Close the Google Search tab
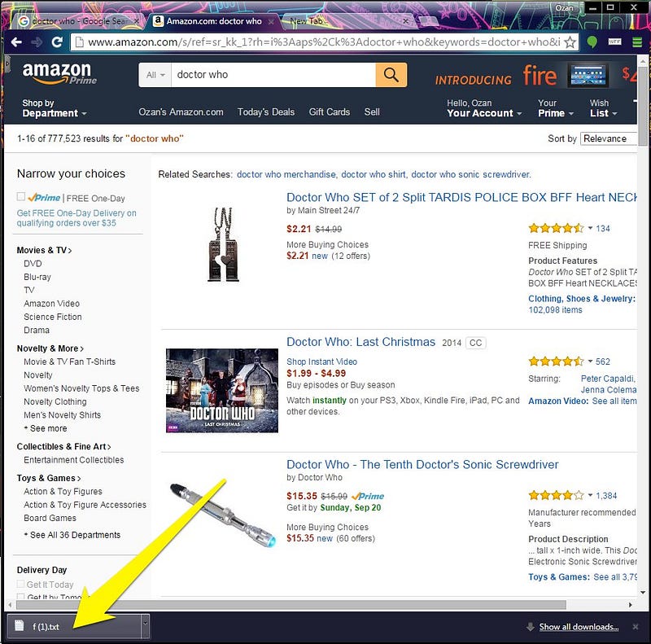The image size is (651, 644). click(136, 21)
